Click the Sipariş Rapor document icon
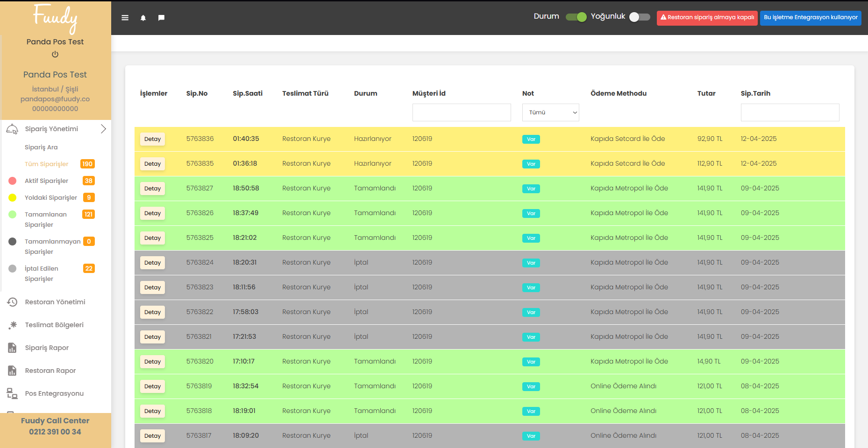 [x=12, y=348]
